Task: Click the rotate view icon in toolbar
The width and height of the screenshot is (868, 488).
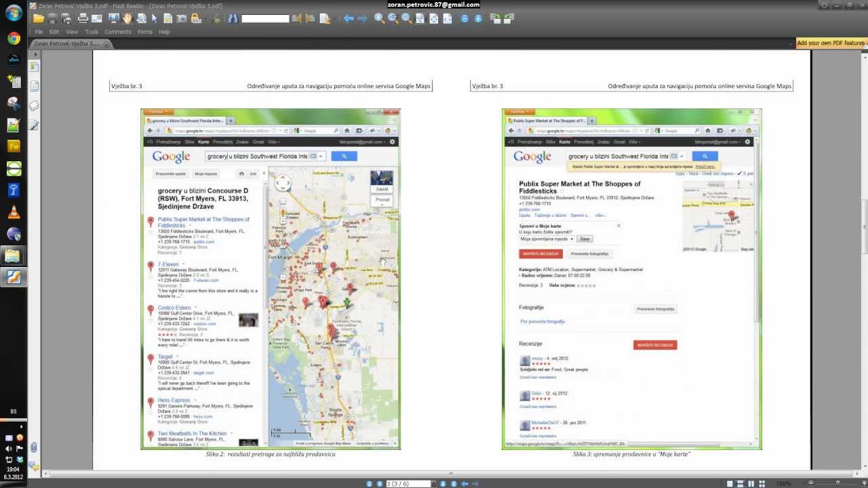Action: [494, 18]
